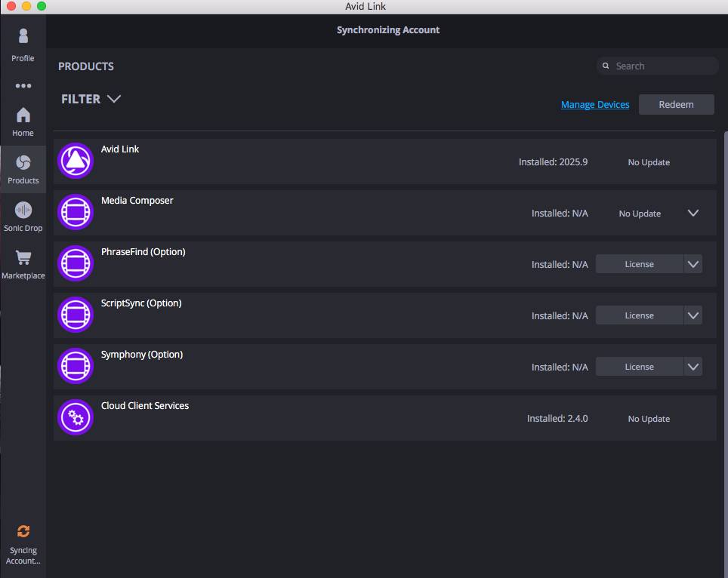
Task: Click the Symphony (Option) product icon
Action: pyautogui.click(x=76, y=365)
